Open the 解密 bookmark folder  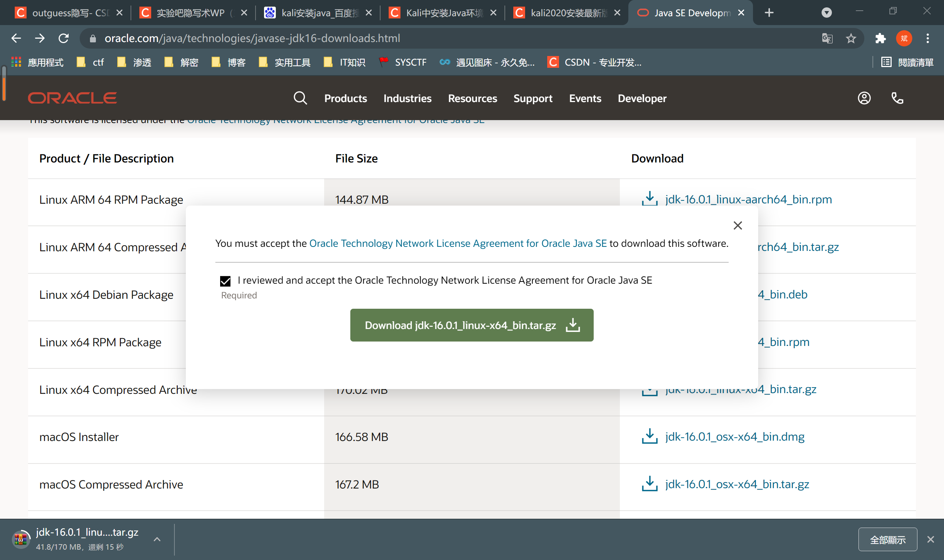181,62
